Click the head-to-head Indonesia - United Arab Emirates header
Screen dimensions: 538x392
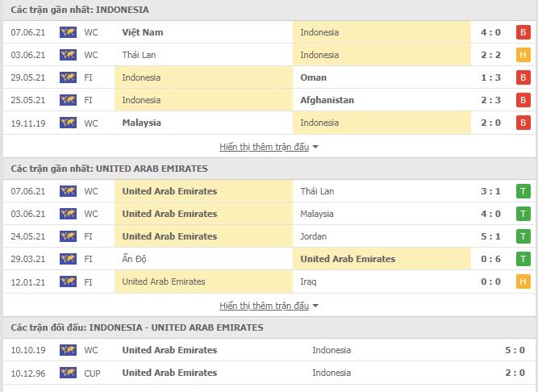pyautogui.click(x=137, y=327)
